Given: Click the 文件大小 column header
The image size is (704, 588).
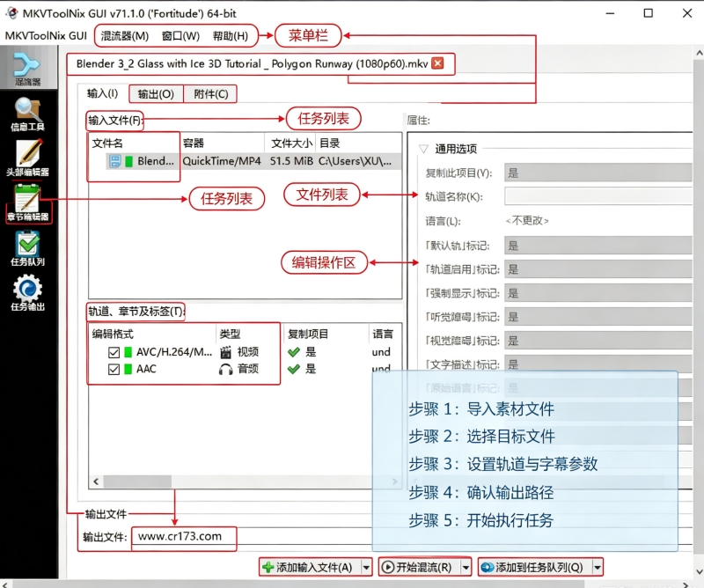Looking at the screenshot, I should pos(290,143).
